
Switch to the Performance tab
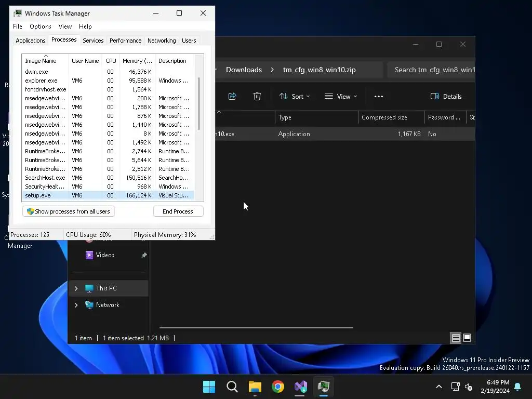(126, 41)
